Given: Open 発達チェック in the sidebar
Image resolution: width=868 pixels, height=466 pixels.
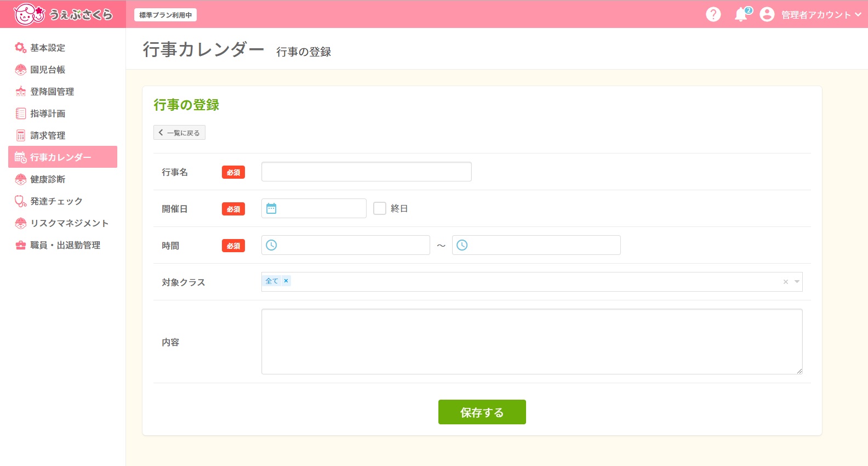Looking at the screenshot, I should point(62,201).
